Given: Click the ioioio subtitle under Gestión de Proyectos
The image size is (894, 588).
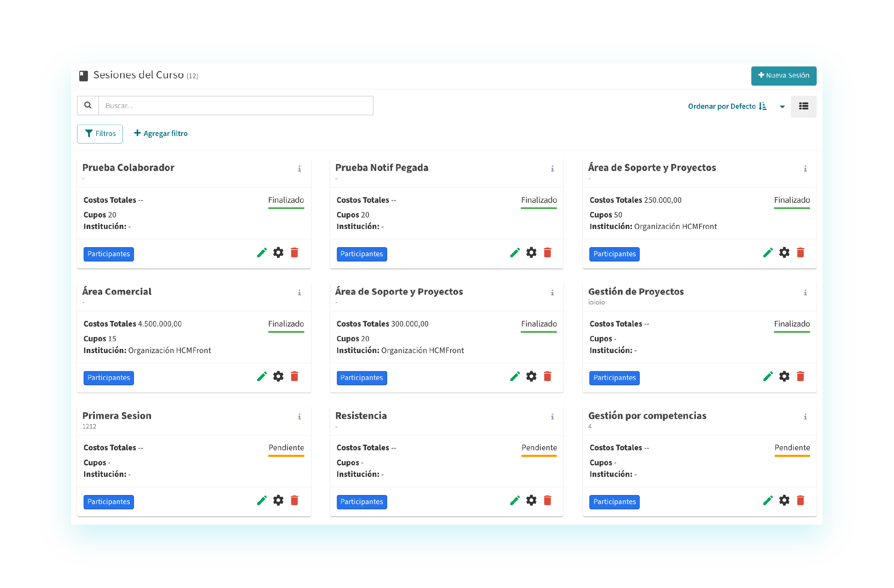Looking at the screenshot, I should 596,302.
